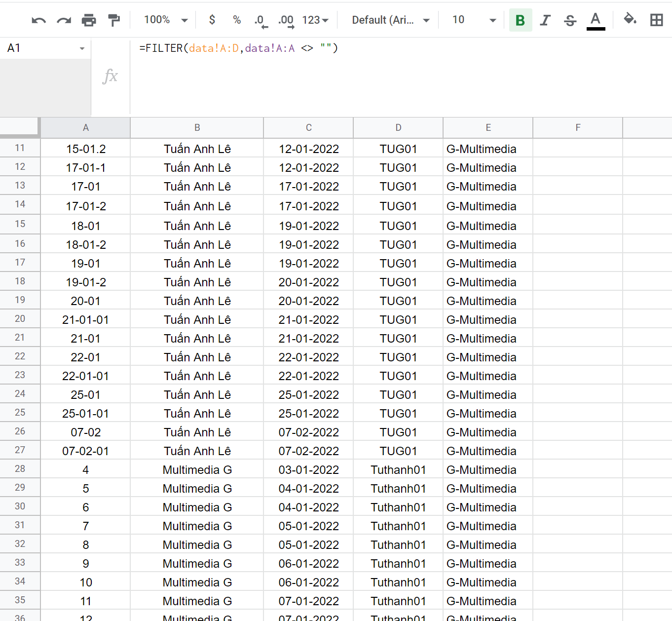
Task: Click the Undo arrow icon
Action: point(38,20)
